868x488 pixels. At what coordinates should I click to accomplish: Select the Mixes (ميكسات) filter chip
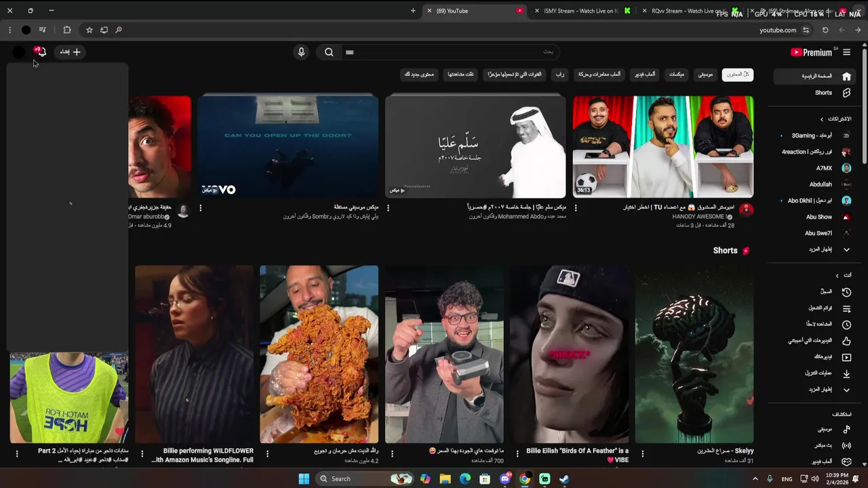677,75
